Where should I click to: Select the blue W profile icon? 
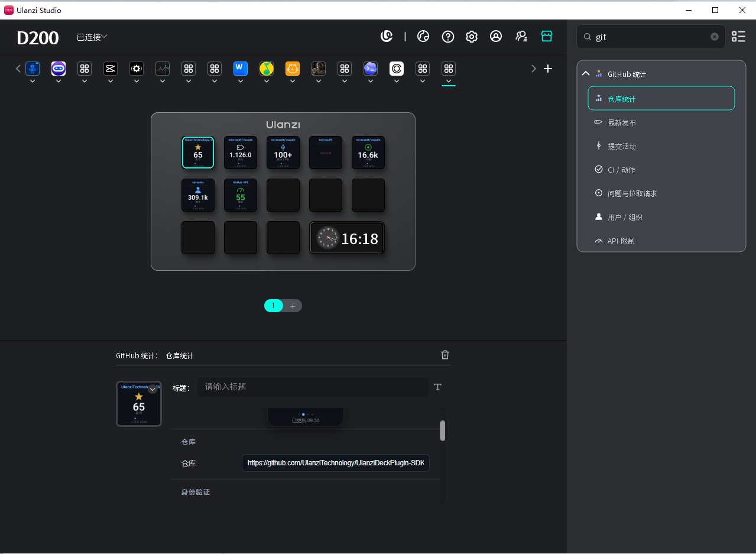(241, 69)
